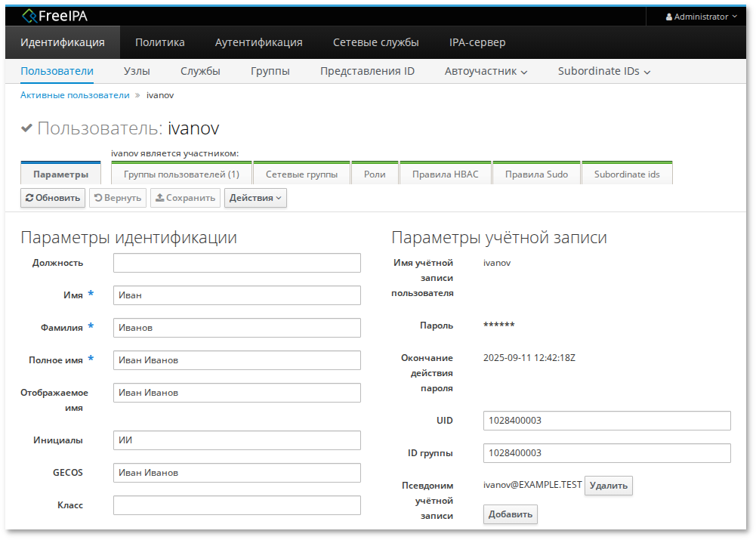Open the Роли tab
This screenshot has height=540, width=756.
click(375, 174)
